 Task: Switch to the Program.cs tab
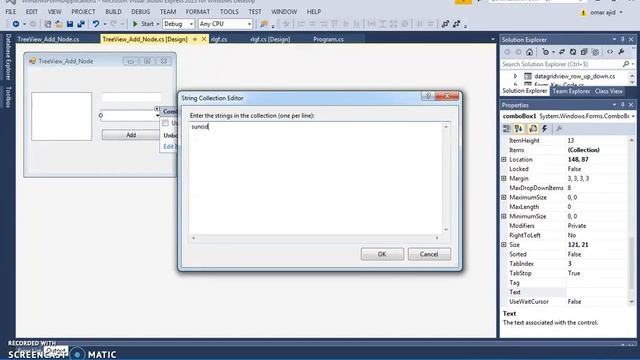(x=328, y=39)
